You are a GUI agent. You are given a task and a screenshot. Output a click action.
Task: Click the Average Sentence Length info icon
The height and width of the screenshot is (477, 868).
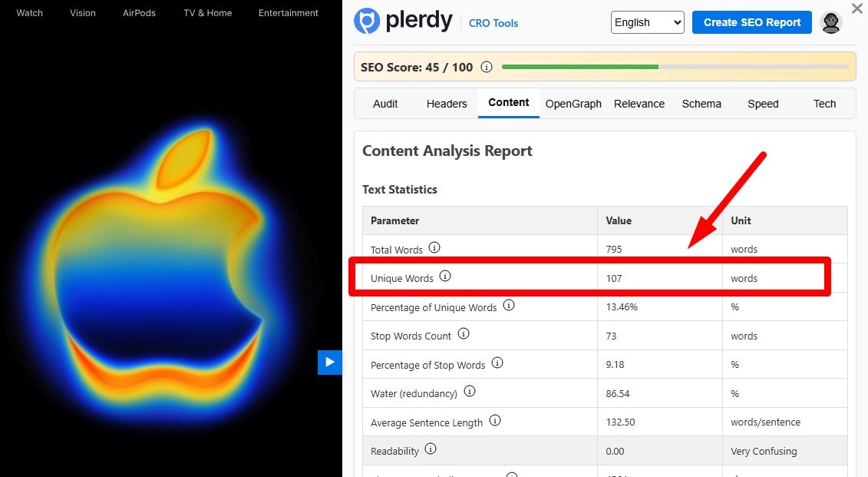tap(495, 421)
